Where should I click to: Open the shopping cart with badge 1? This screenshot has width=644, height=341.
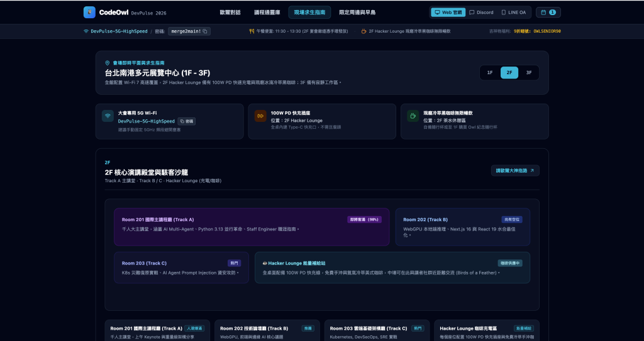pyautogui.click(x=548, y=13)
